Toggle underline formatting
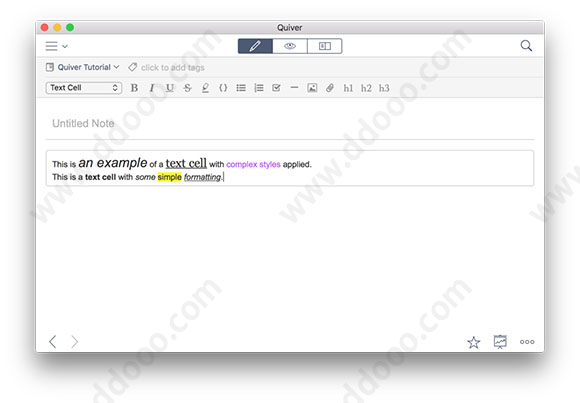The image size is (580, 403). (x=169, y=88)
